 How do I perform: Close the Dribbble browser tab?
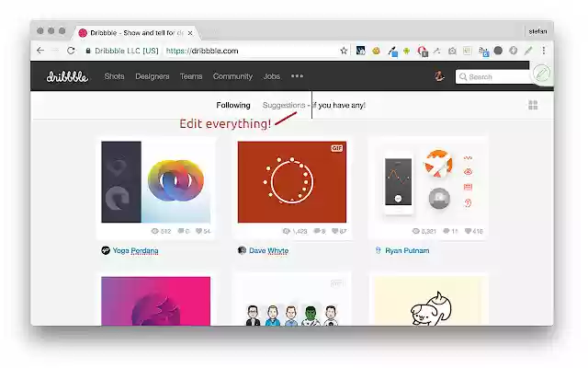pos(190,33)
